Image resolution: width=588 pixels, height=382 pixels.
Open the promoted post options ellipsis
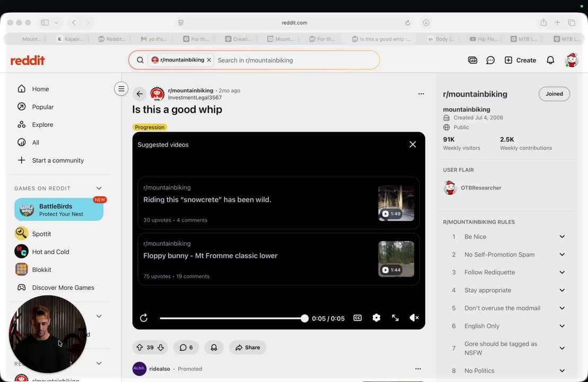coord(418,369)
